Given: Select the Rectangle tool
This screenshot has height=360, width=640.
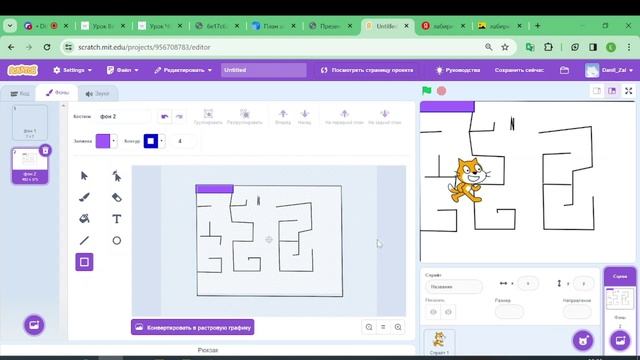Looking at the screenshot, I should [84, 262].
